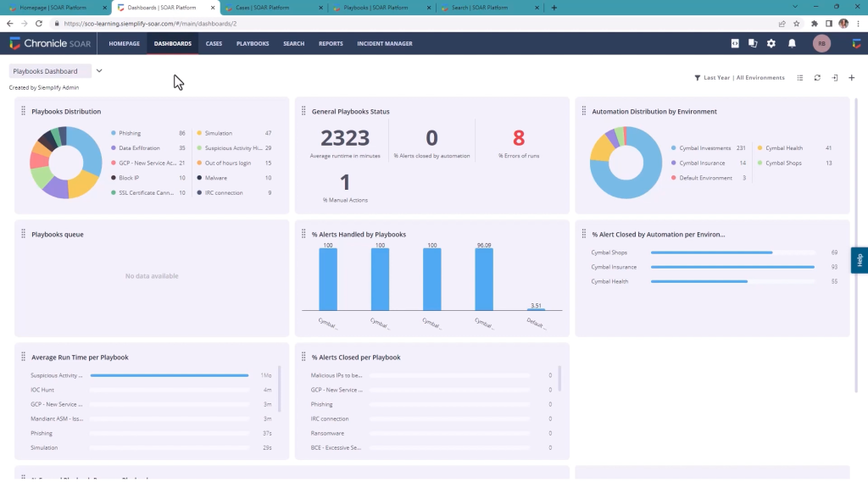Click the 2323 average runtime value
The height and width of the screenshot is (488, 868).
pyautogui.click(x=345, y=138)
